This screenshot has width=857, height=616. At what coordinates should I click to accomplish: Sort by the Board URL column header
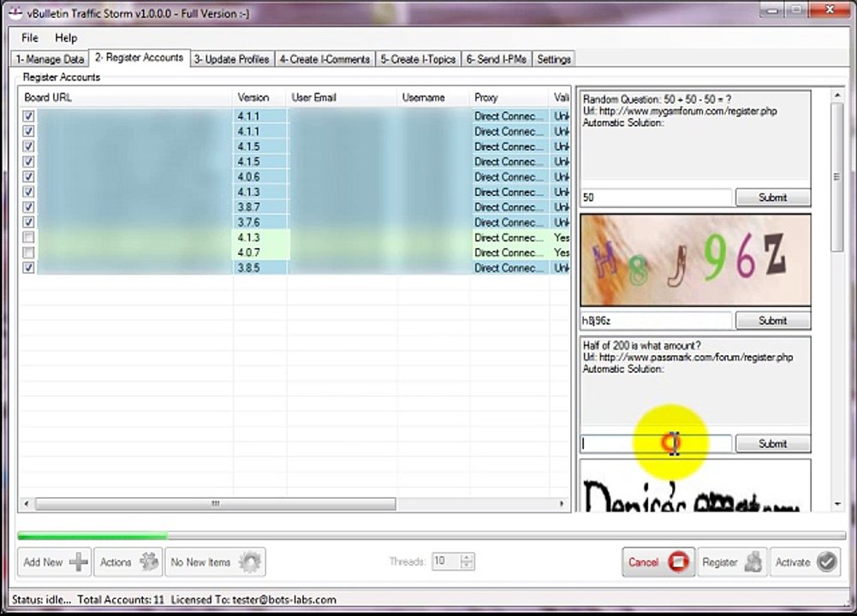(126, 98)
